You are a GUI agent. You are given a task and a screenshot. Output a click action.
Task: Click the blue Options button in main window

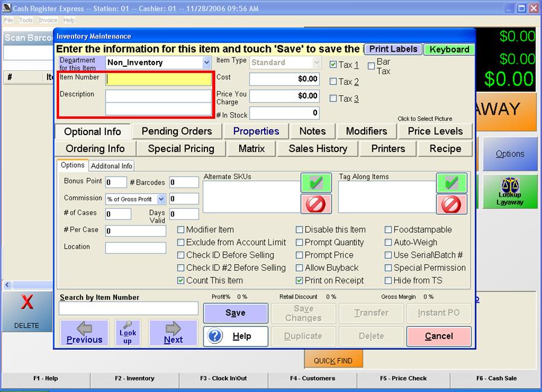tap(510, 154)
